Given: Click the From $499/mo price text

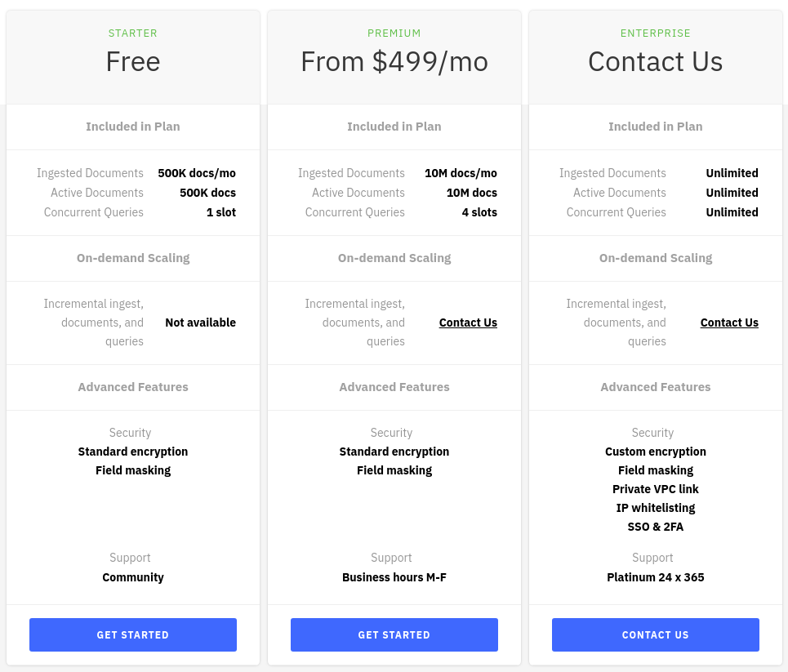Looking at the screenshot, I should [394, 61].
